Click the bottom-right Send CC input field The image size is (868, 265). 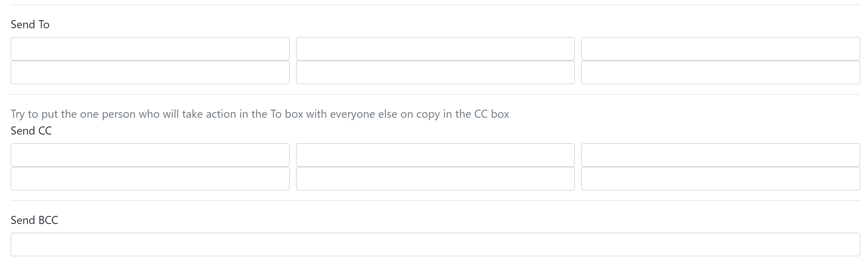720,178
